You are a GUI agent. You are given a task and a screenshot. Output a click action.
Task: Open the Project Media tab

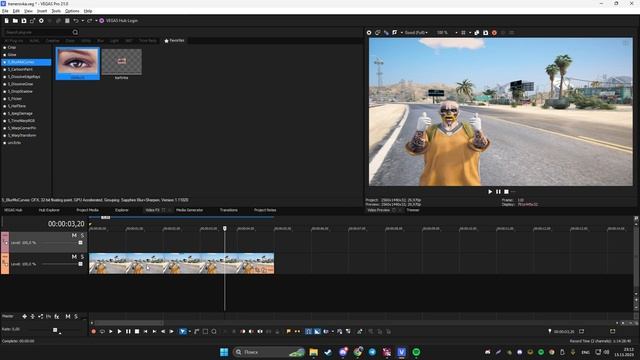87,210
